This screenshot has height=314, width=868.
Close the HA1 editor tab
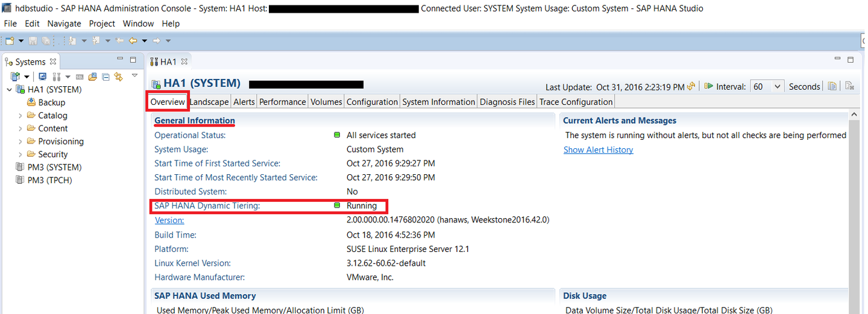click(x=184, y=61)
